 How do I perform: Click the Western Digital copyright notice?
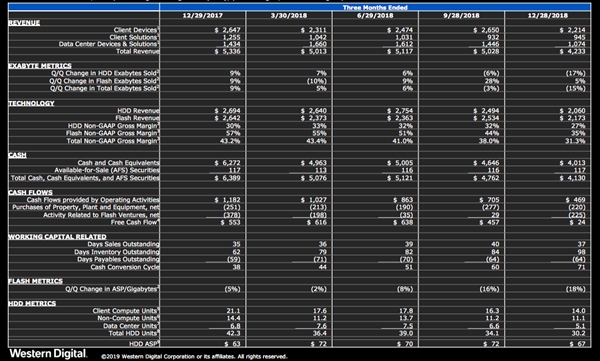pyautogui.click(x=194, y=357)
